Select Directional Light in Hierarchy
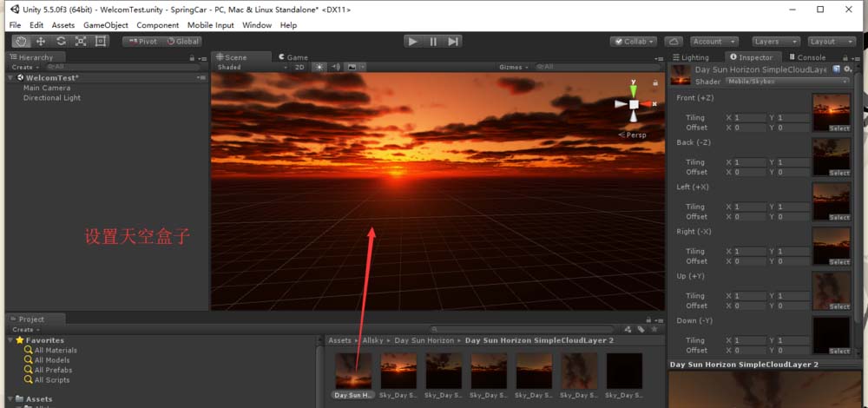 (x=52, y=97)
